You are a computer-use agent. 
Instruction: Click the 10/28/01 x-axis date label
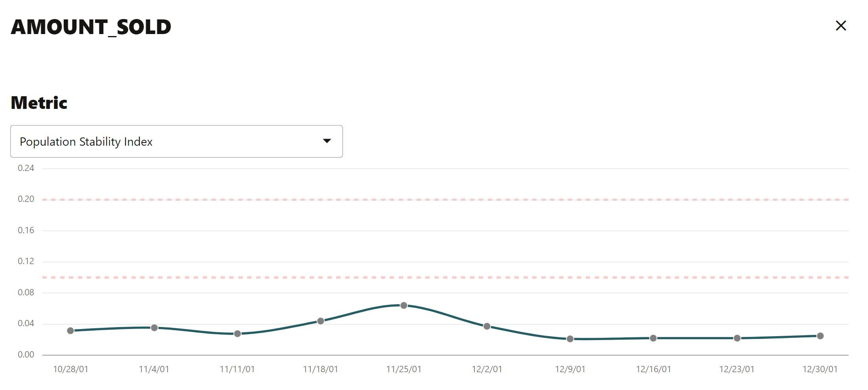click(x=70, y=369)
